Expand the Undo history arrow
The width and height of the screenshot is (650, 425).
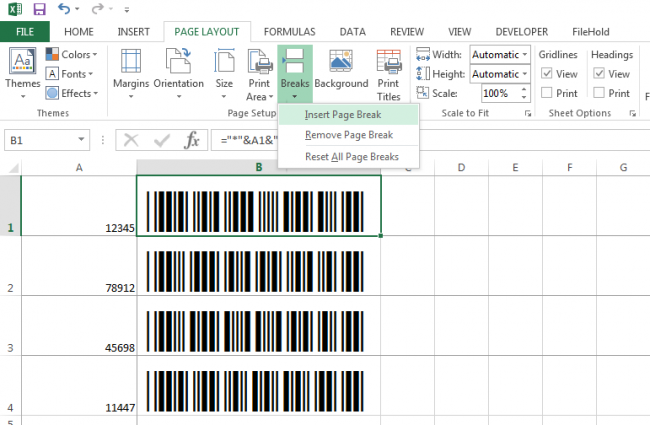click(77, 9)
